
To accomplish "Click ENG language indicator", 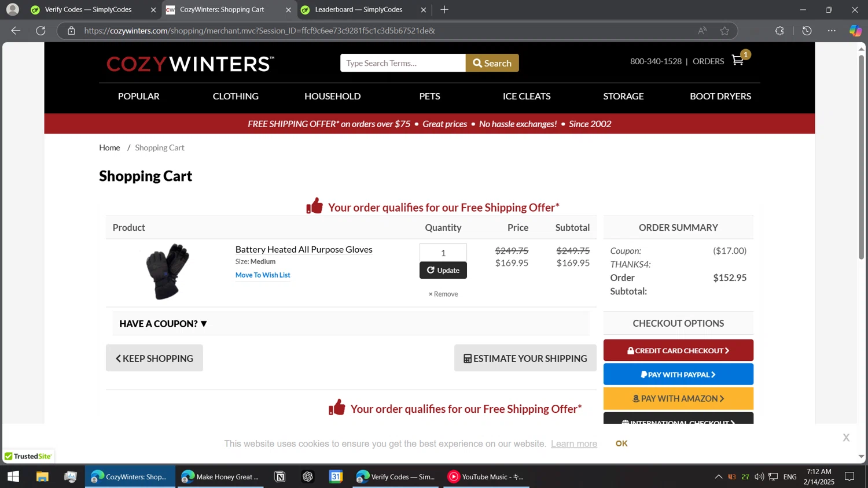I will click(x=790, y=476).
